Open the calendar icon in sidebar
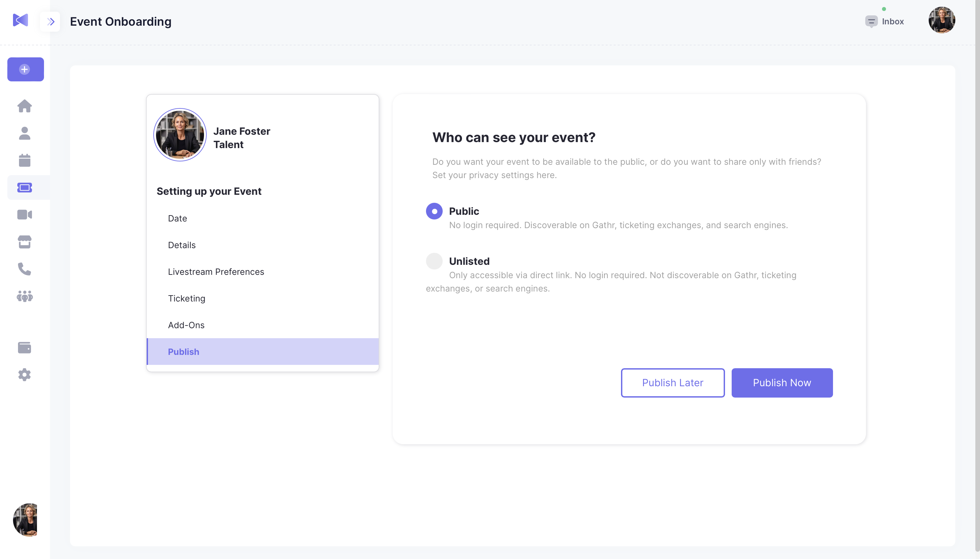 25,160
